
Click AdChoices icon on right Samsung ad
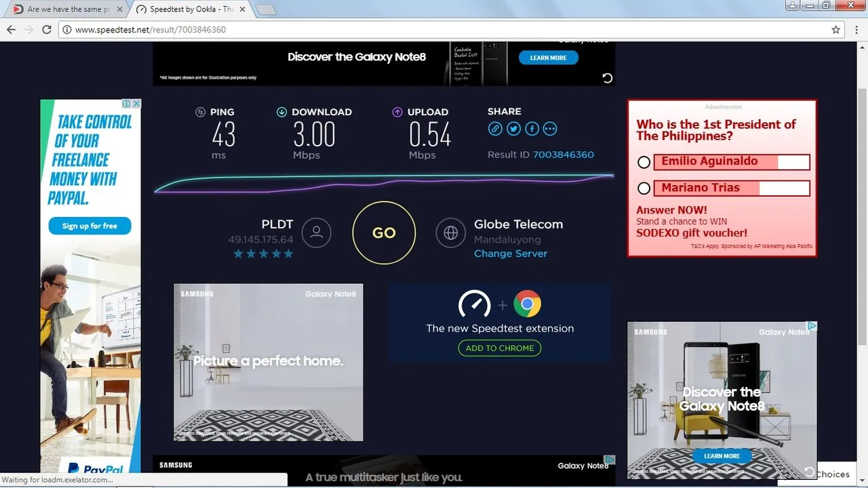(x=811, y=327)
